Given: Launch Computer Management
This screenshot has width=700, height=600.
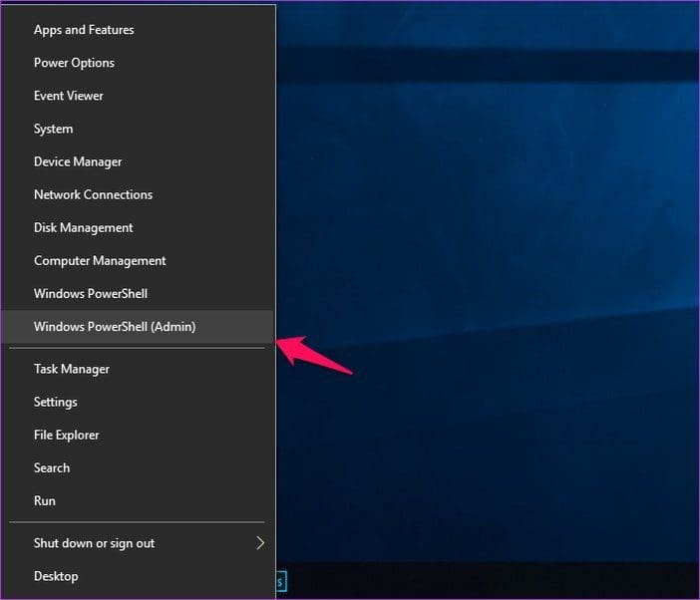Looking at the screenshot, I should (138, 261).
